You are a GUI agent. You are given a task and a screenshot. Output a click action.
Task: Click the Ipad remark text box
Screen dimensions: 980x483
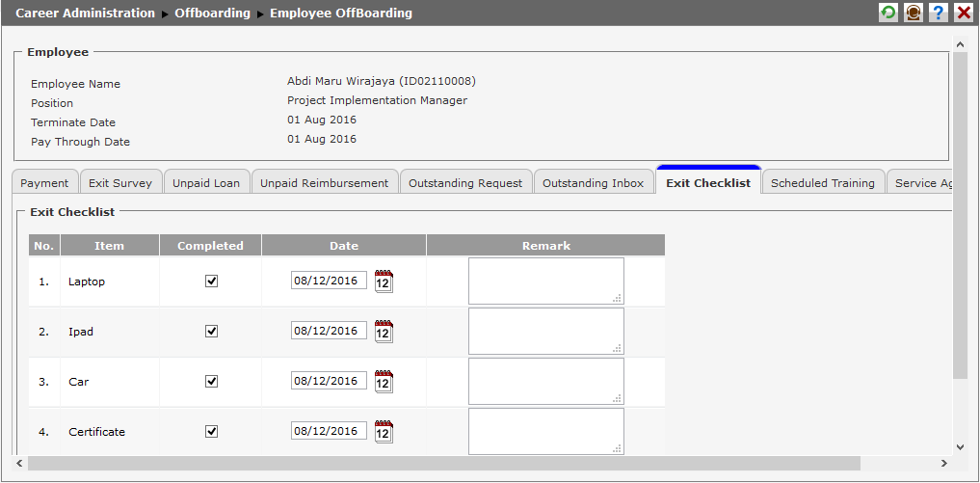[x=546, y=331]
